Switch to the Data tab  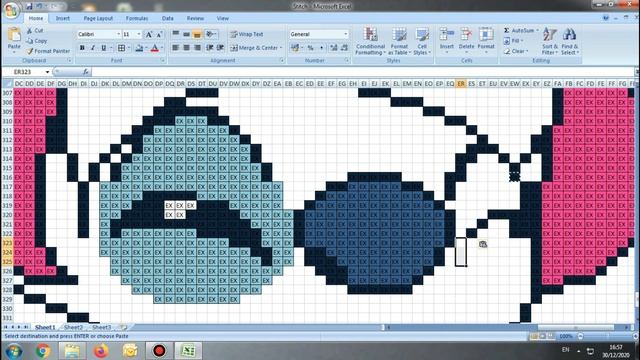click(168, 18)
